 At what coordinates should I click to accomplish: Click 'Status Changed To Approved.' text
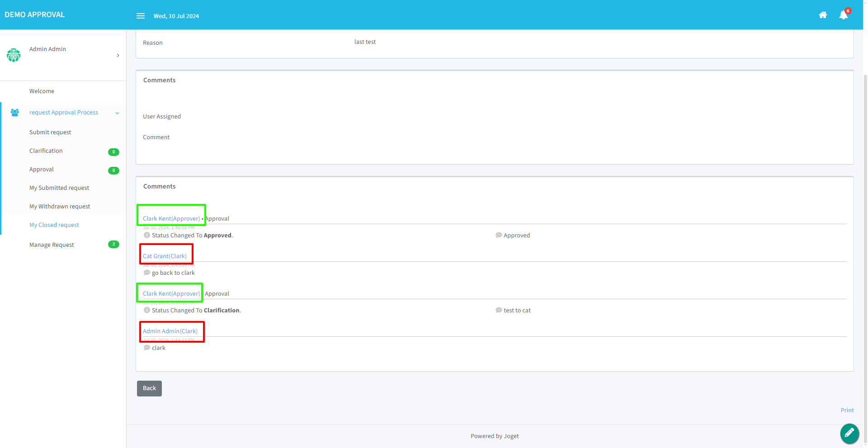pos(192,236)
